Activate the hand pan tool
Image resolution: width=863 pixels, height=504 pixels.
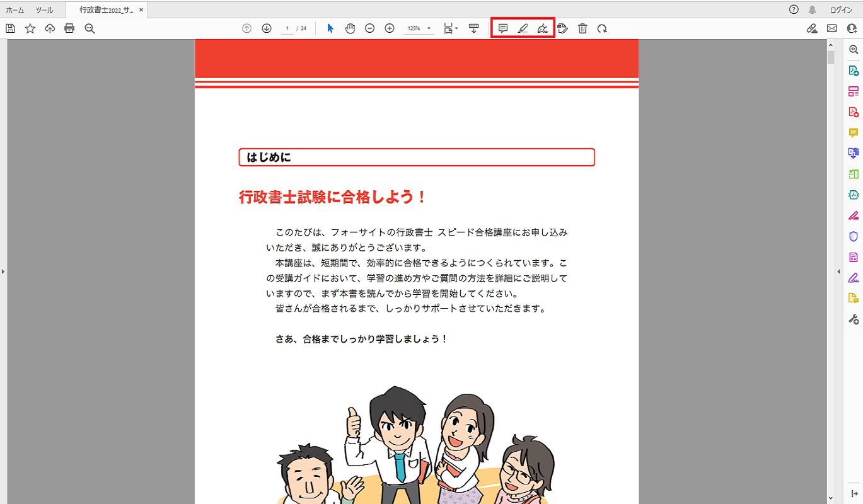tap(350, 28)
